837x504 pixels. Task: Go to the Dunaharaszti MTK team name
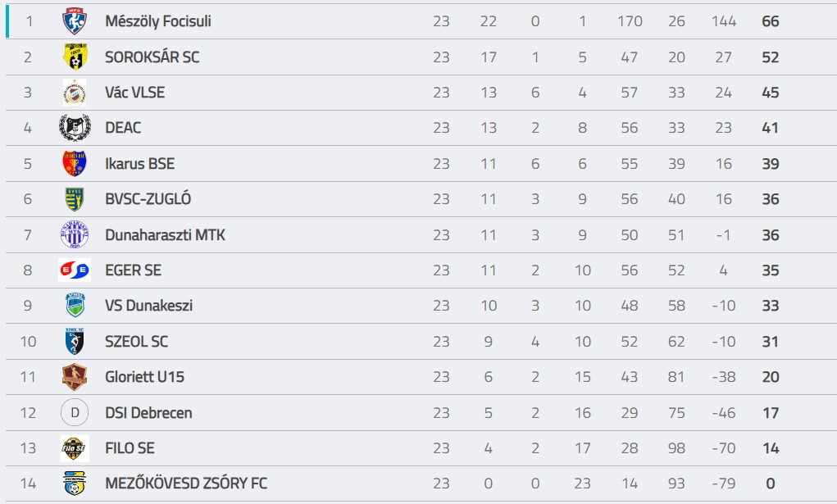pyautogui.click(x=165, y=235)
